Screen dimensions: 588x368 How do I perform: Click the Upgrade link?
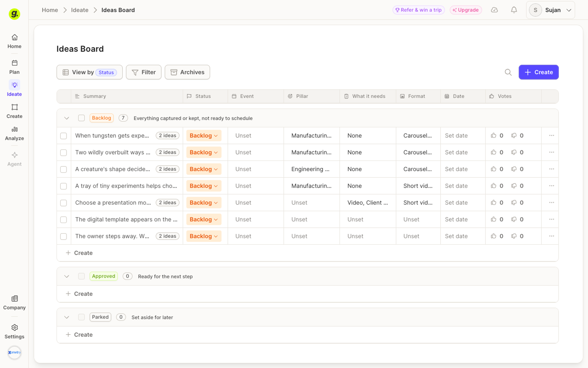466,10
